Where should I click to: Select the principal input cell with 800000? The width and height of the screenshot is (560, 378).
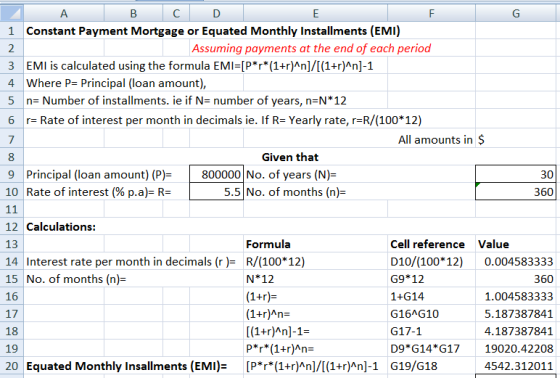pyautogui.click(x=216, y=174)
